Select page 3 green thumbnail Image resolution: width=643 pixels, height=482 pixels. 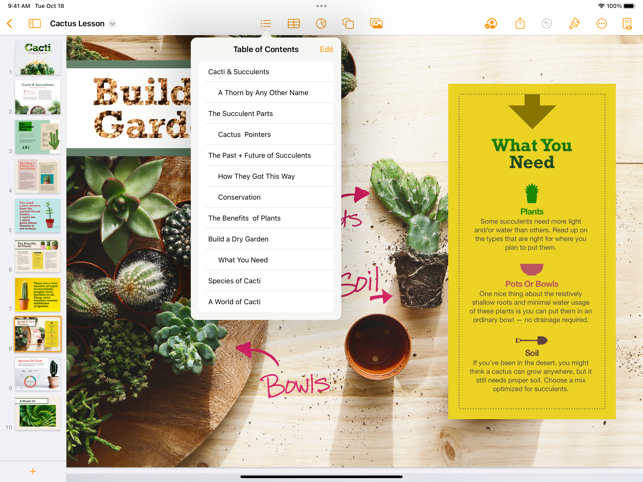38,137
